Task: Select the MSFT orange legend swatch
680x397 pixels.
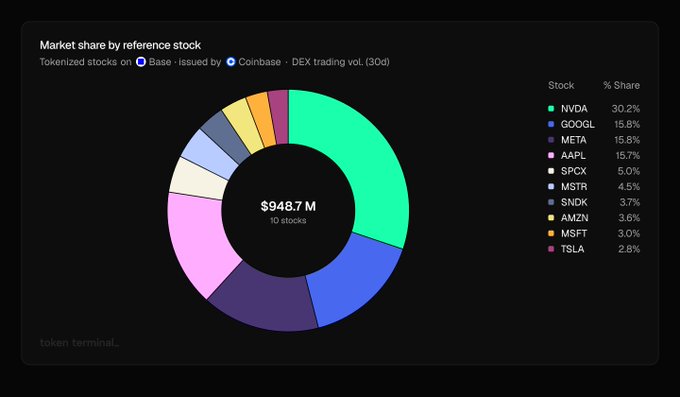Action: point(551,233)
